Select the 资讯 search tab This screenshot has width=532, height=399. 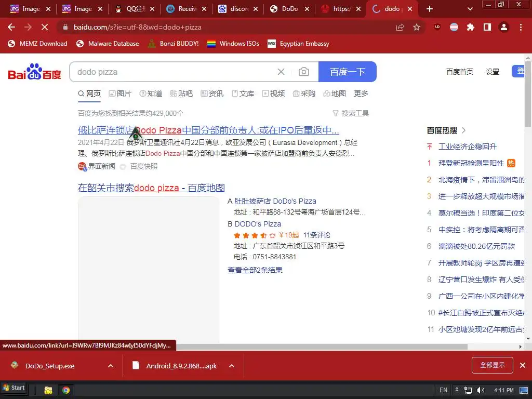click(x=212, y=94)
